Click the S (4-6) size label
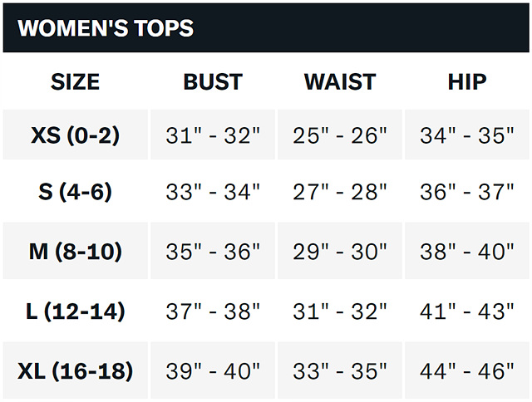The image size is (532, 402). pyautogui.click(x=75, y=192)
